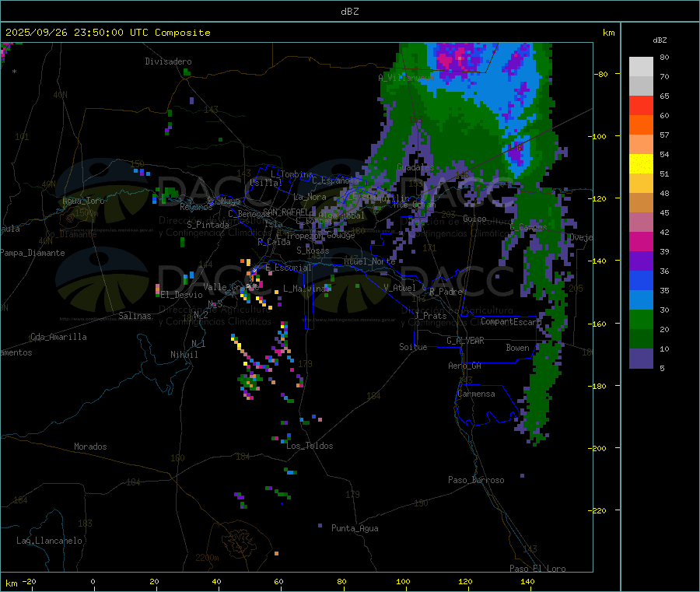This screenshot has height=592, width=700.
Task: Select the royal blue 35–36 dBZ legend swatch
Action: coord(641,281)
